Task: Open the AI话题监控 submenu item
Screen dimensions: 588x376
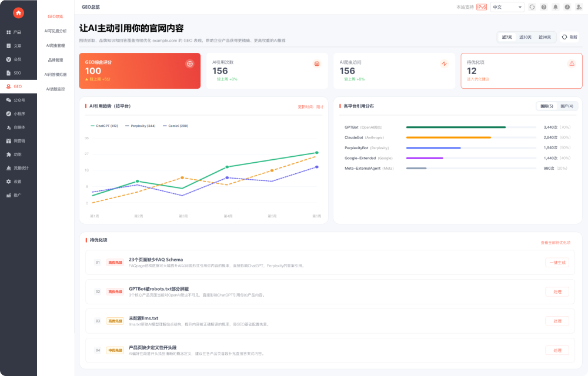Action: (x=55, y=89)
